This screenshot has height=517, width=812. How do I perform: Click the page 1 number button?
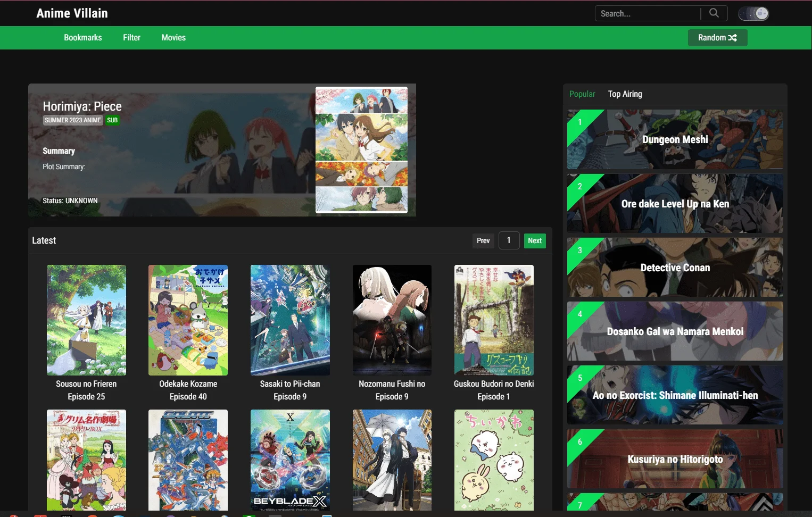pos(509,240)
